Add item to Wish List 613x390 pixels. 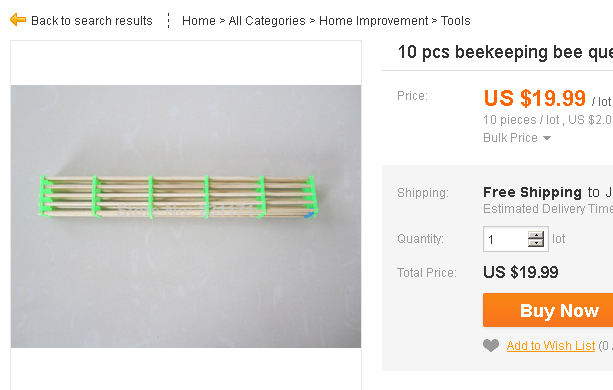click(x=551, y=345)
